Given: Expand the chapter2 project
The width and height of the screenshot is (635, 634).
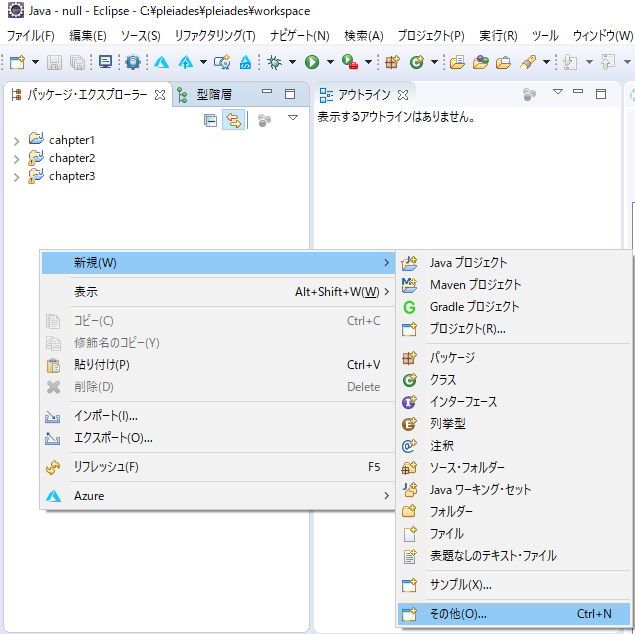Looking at the screenshot, I should coord(17,159).
